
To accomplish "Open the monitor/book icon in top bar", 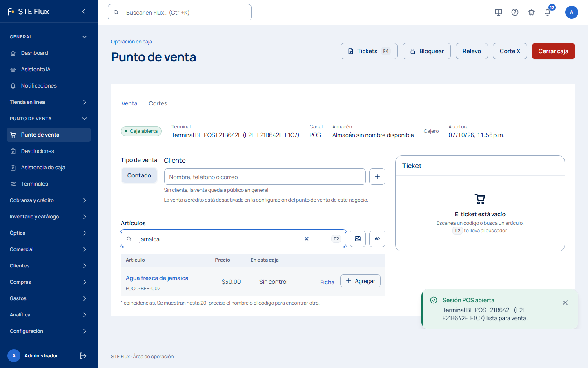I will click(x=499, y=12).
